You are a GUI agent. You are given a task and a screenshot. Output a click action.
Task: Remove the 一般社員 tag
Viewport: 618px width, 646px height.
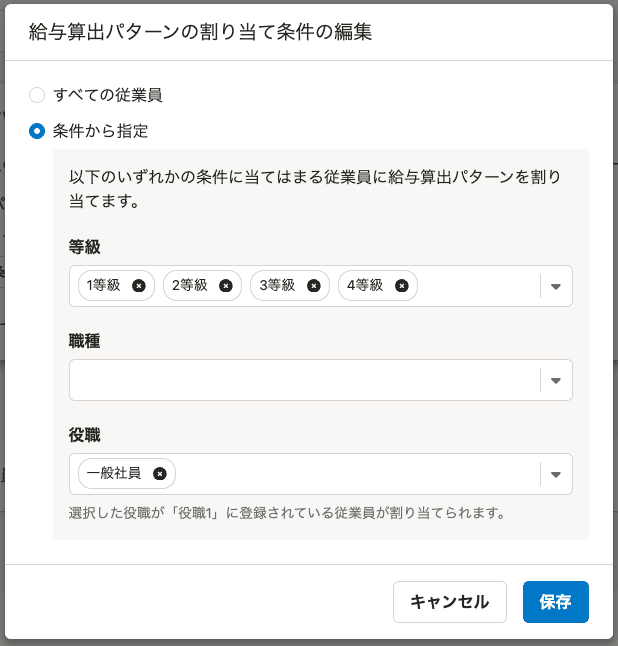(159, 474)
